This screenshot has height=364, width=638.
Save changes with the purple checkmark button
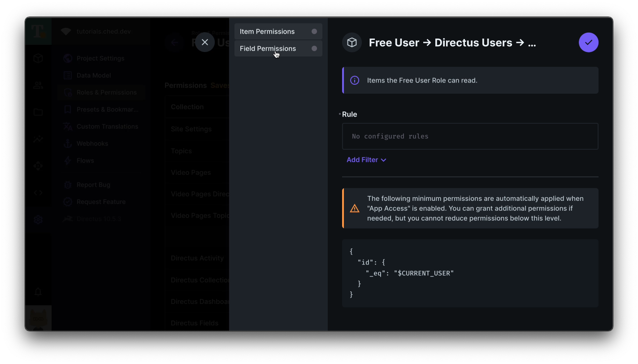click(x=588, y=42)
